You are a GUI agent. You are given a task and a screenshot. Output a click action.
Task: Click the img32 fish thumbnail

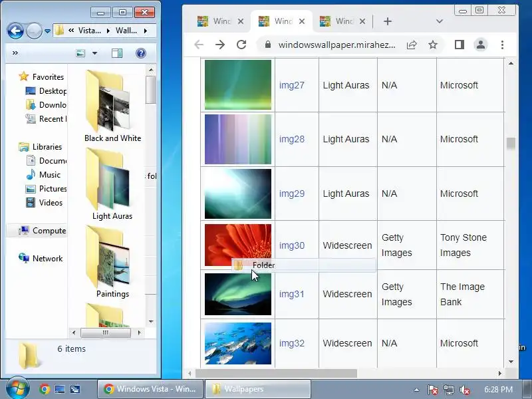tap(238, 343)
